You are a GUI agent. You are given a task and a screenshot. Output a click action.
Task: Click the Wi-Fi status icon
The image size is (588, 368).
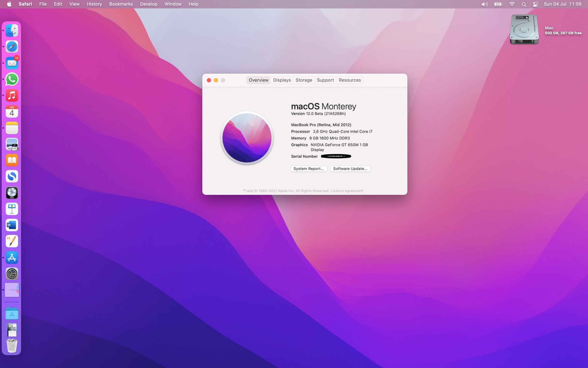click(x=512, y=4)
